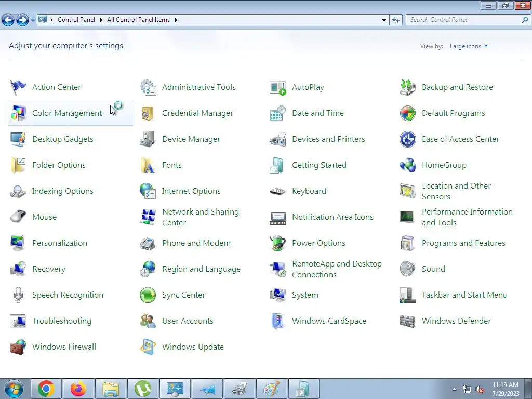The height and width of the screenshot is (399, 532).
Task: Open the Phone and Modem link
Action: pyautogui.click(x=196, y=243)
